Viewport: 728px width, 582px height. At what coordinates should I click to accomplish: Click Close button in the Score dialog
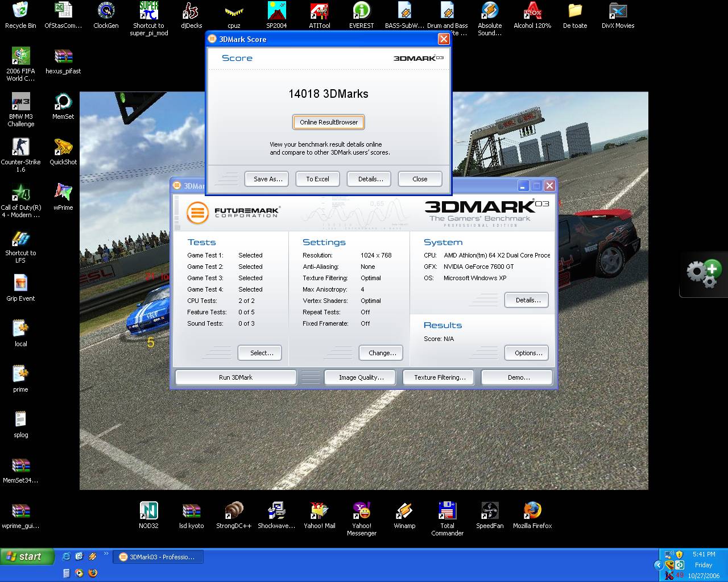coord(420,179)
